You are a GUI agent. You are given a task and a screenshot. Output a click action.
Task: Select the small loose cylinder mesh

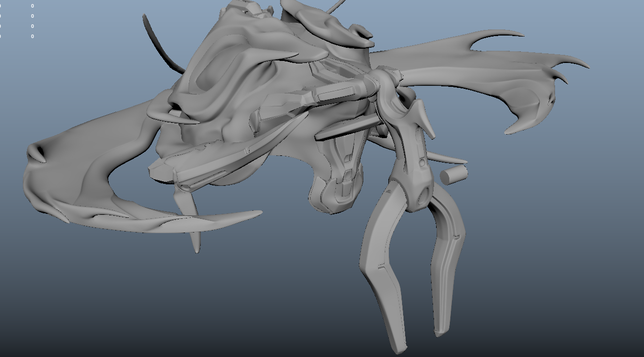click(x=453, y=175)
